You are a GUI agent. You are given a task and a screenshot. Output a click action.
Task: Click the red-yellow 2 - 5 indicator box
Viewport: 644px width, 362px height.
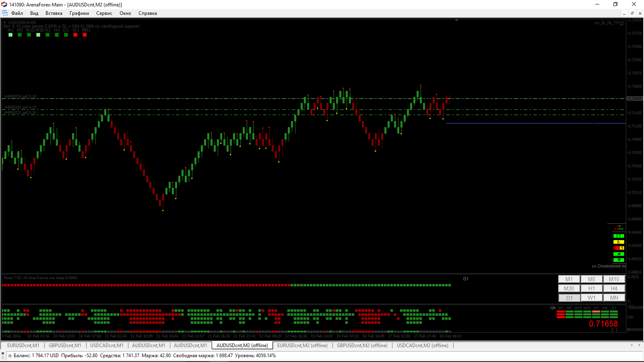pos(619,248)
